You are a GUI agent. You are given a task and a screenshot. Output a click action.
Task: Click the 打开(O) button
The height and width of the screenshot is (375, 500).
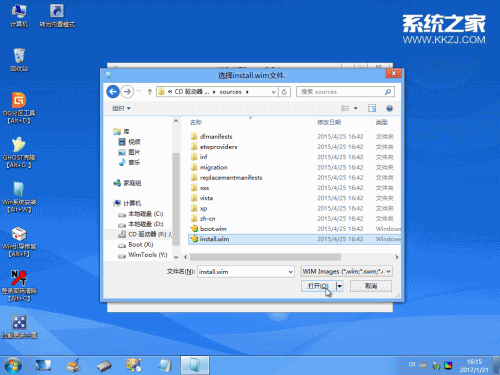click(x=318, y=286)
